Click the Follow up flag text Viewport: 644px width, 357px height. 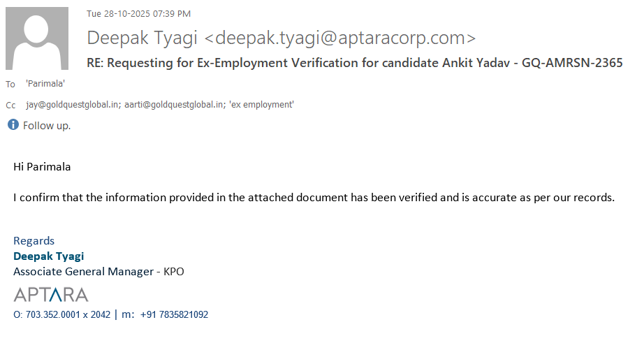[x=47, y=126]
